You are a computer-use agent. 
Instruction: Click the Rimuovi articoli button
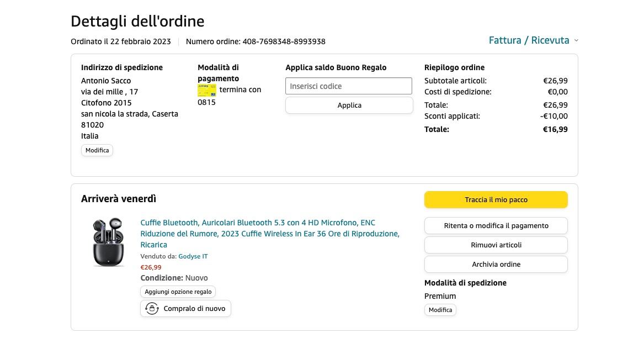coord(496,245)
